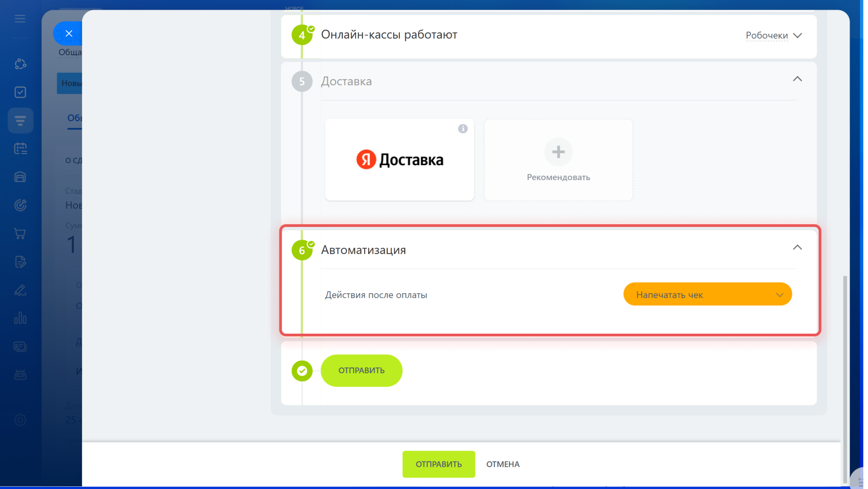Image resolution: width=868 pixels, height=489 pixels.
Task: Select the Яндекс Доставка service card
Action: click(x=399, y=160)
